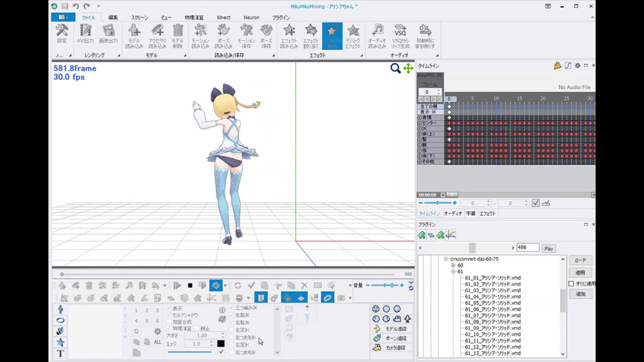Select the star effect mode in left sidebar

60,342
